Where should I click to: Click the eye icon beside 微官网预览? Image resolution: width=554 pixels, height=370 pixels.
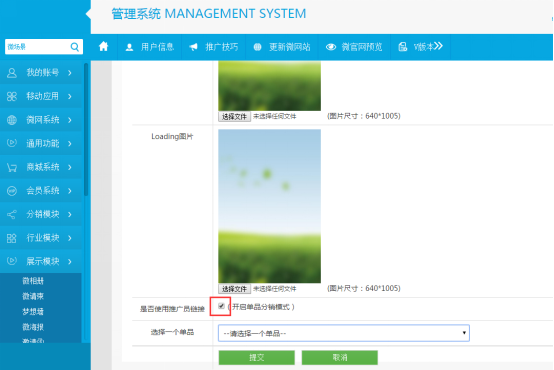click(331, 47)
